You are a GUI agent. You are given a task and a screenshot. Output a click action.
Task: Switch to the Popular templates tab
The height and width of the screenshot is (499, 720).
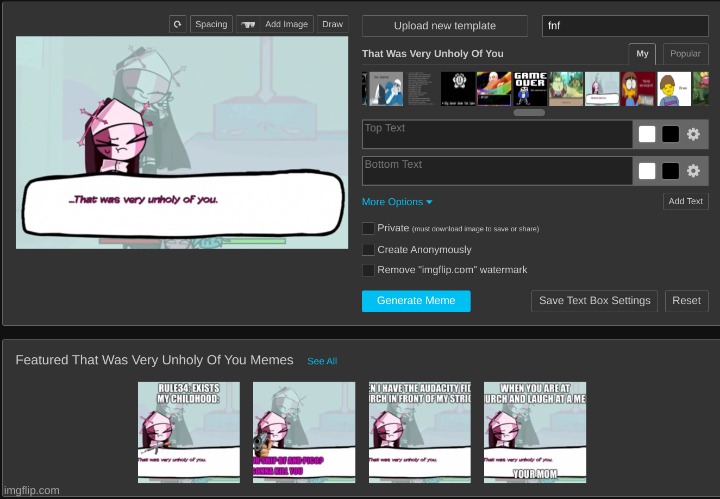[685, 54]
